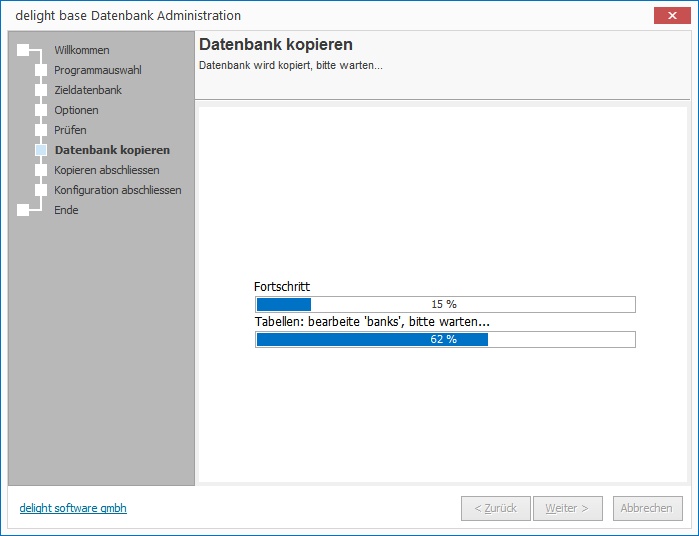The height and width of the screenshot is (536, 699).
Task: Click the square marker beside Kopieren abschliessen
Action: [x=41, y=170]
